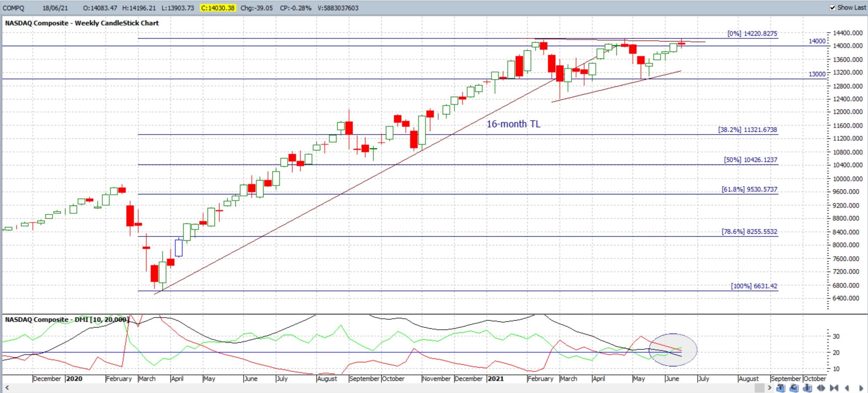Screen dimensions: 868x393
Task: Click the blue 14000 horizontal line label
Action: tap(817, 41)
